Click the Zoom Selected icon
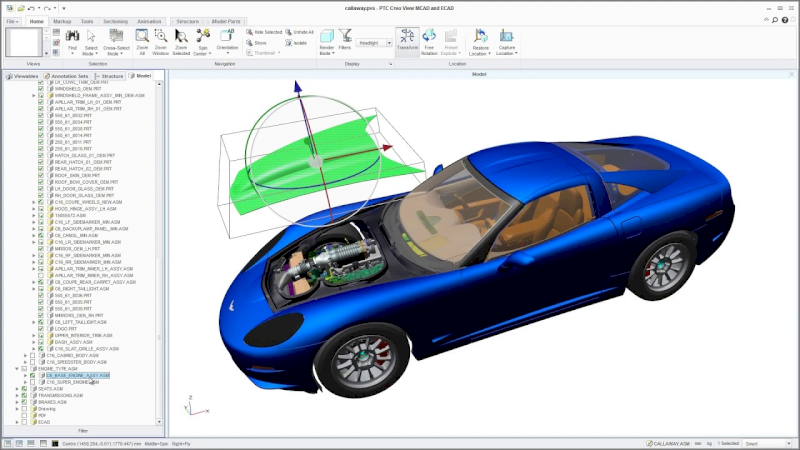Screen dimensions: 800x450 click(x=181, y=37)
